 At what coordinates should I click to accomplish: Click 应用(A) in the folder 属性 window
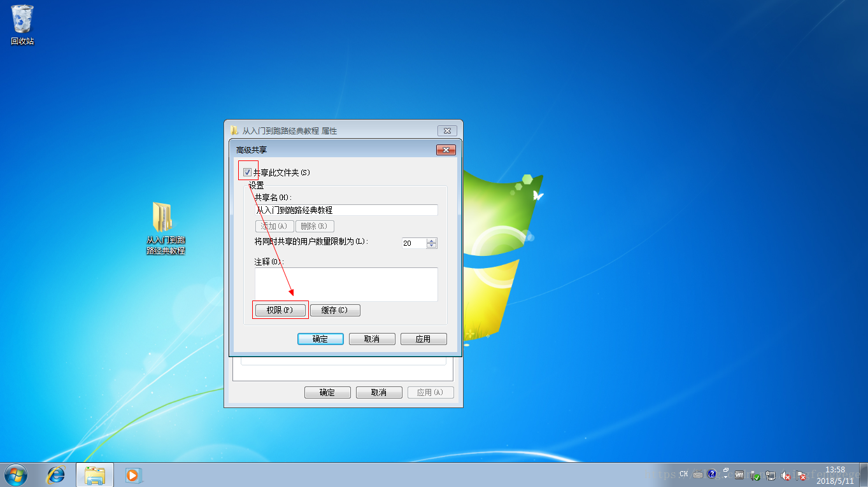(430, 392)
